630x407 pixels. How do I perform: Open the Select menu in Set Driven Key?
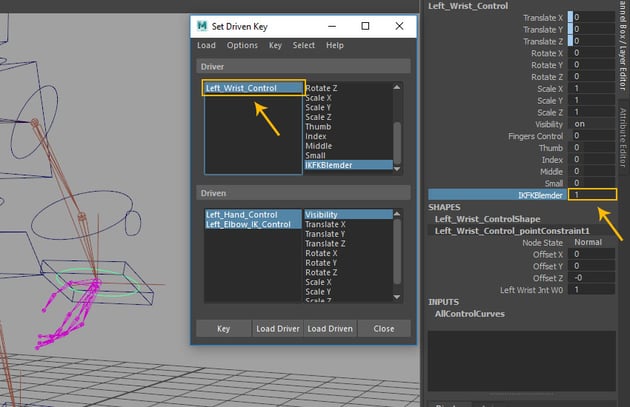(x=304, y=45)
